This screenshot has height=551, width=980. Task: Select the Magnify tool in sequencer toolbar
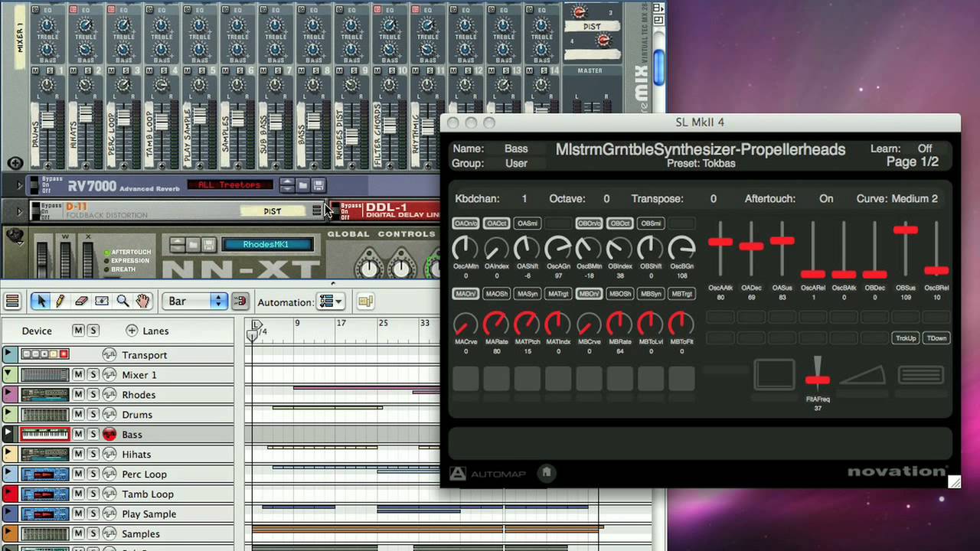point(122,302)
